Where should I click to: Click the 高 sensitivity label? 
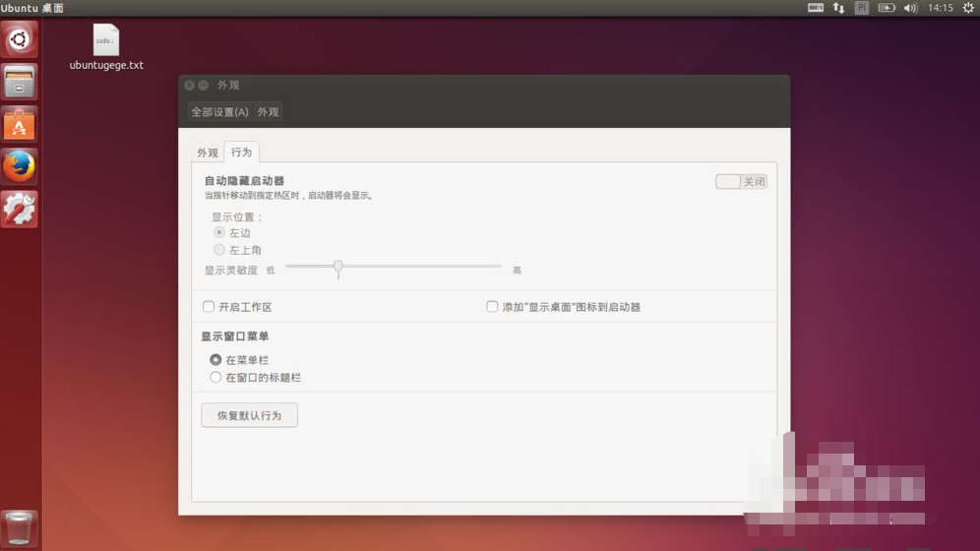[517, 271]
